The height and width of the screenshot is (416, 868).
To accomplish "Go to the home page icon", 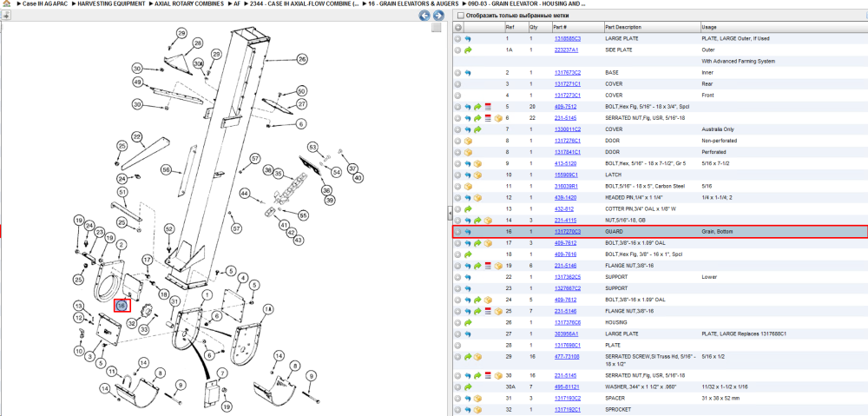I will tap(6, 3).
